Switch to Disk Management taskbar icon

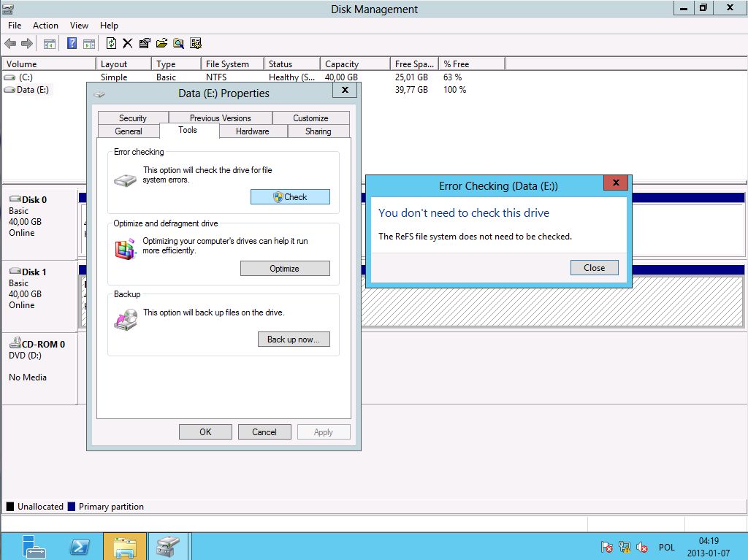coord(167,547)
